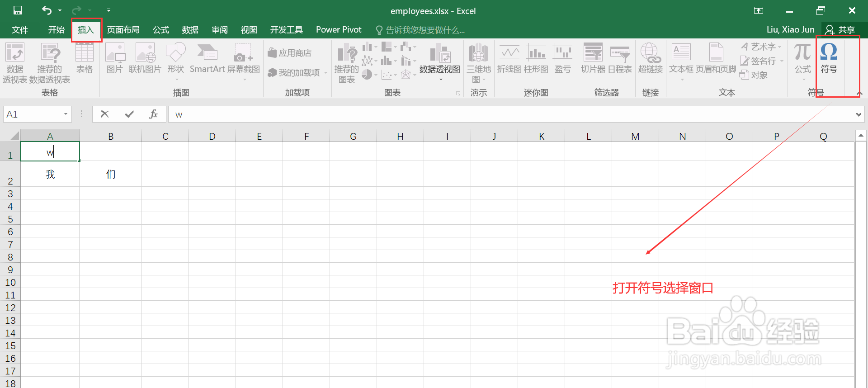Click the 超链接 hyperlink icon

point(651,58)
